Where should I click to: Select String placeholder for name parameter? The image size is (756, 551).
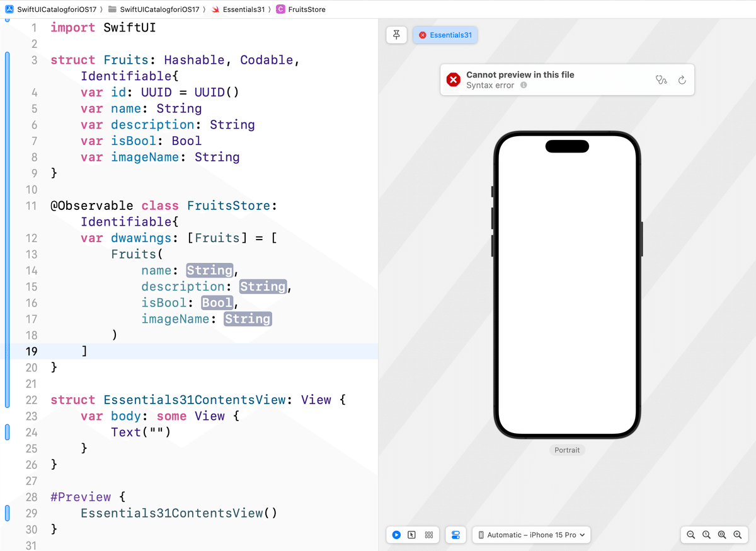tap(210, 270)
